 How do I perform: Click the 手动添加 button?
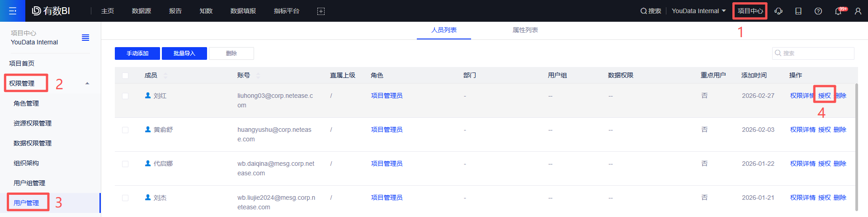137,53
